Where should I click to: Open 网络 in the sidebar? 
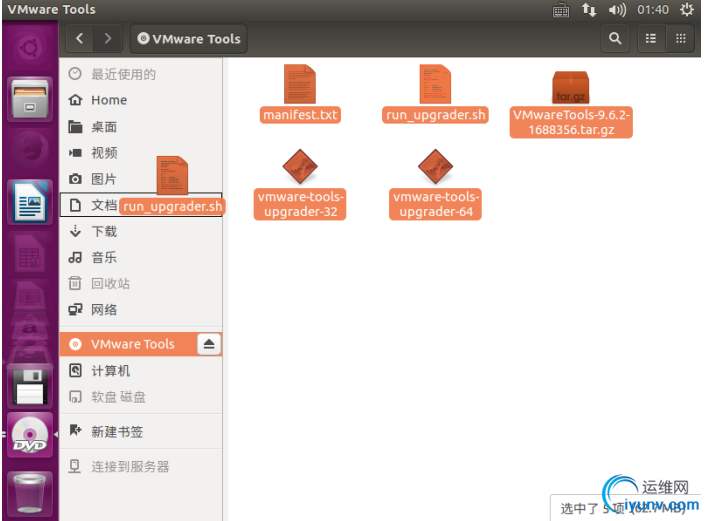[141, 310]
